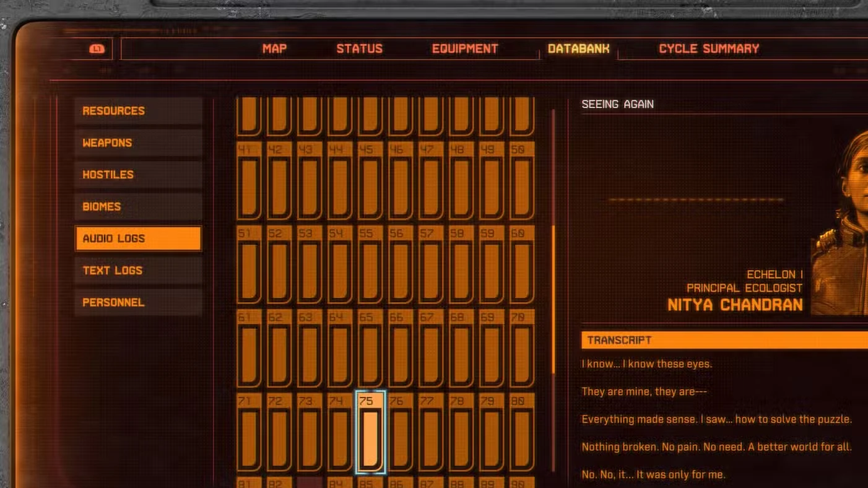Click the SEEING AGAIN log title
The image size is (868, 488).
tap(617, 104)
